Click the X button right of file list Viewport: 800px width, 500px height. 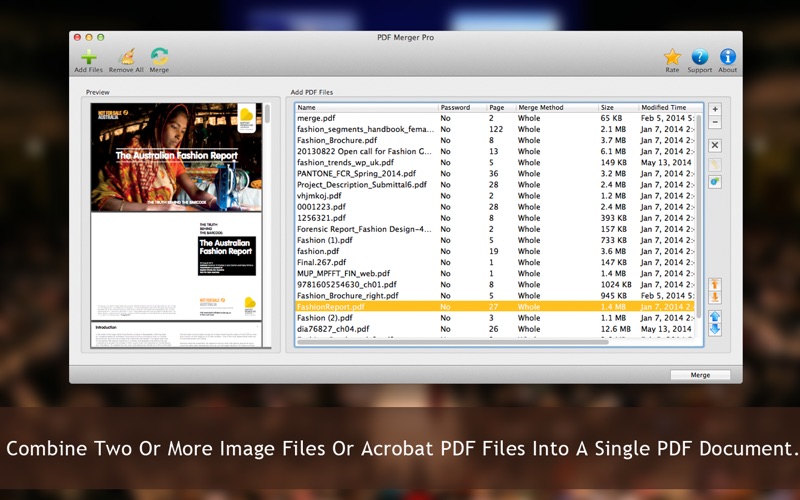coord(715,145)
